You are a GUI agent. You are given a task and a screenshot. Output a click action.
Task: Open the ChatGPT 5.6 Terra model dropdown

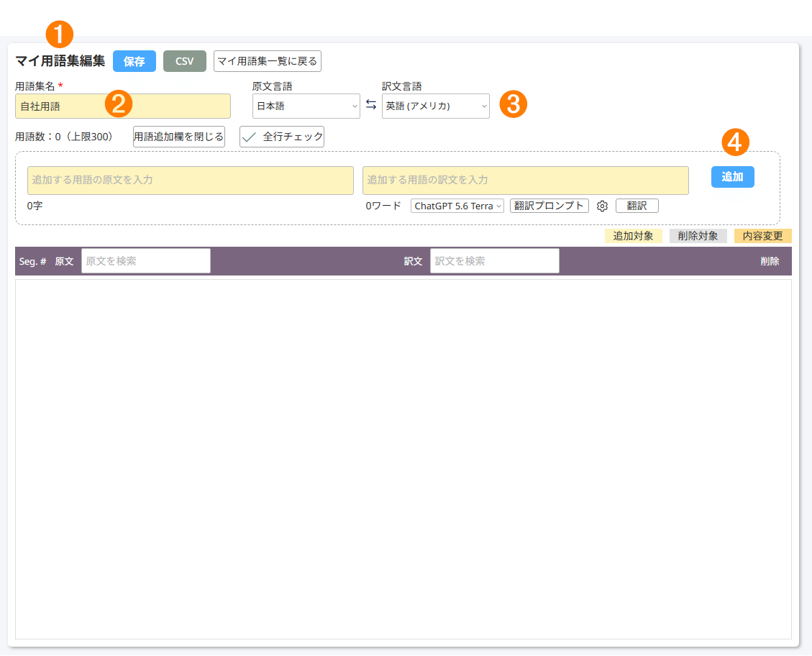point(457,206)
